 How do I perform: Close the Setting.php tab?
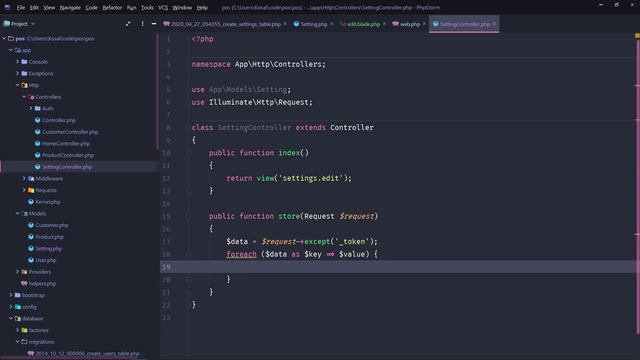(x=331, y=24)
